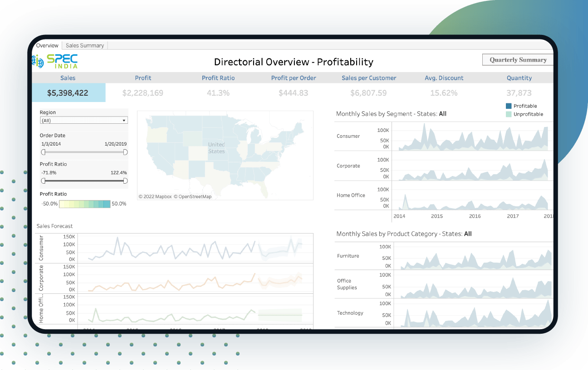Screen dimensions: 588x370
Task: Select the Profit per Order header
Action: (x=294, y=78)
